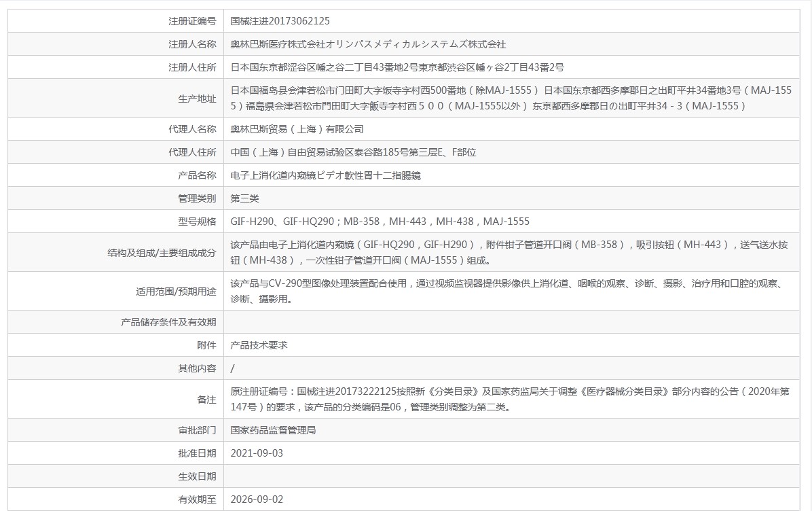Select registration number 国械注进20173062125

click(280, 21)
